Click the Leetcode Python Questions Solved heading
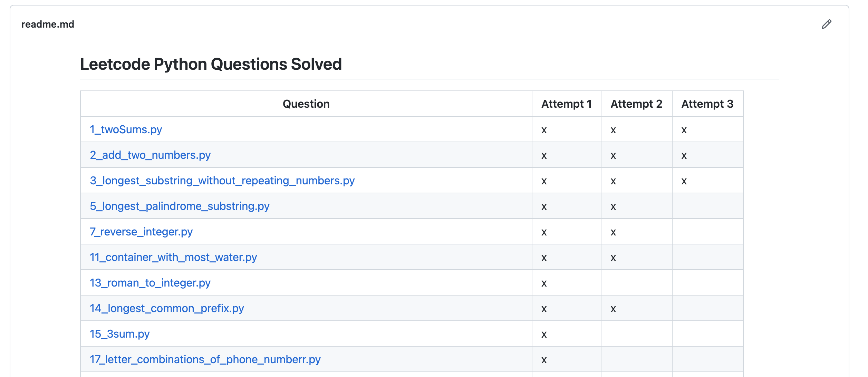 pos(211,64)
